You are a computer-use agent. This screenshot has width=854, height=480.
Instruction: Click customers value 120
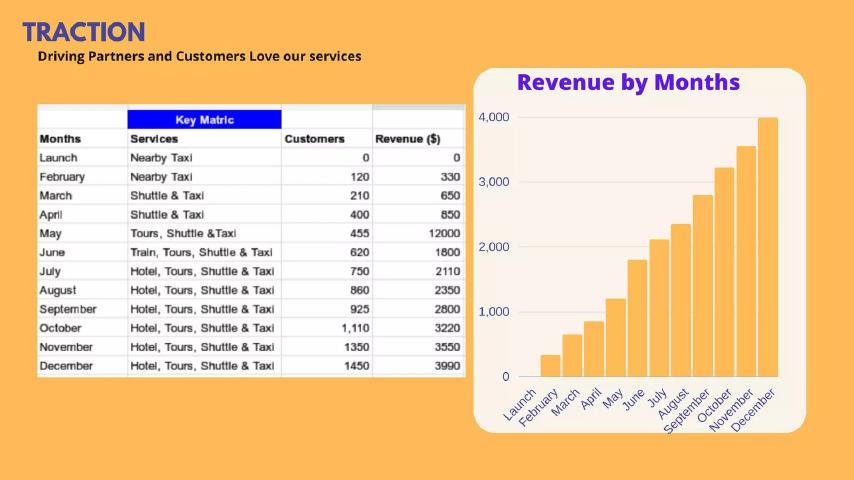pyautogui.click(x=359, y=177)
